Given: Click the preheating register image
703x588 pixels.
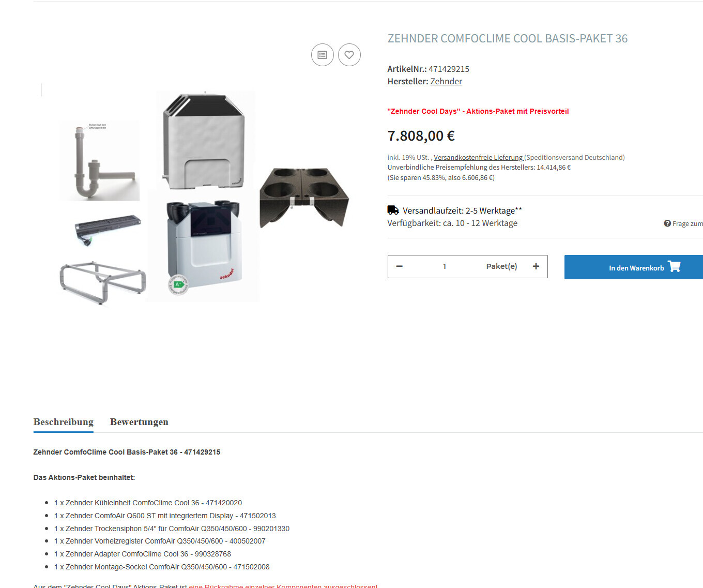Looking at the screenshot, I should point(108,228).
